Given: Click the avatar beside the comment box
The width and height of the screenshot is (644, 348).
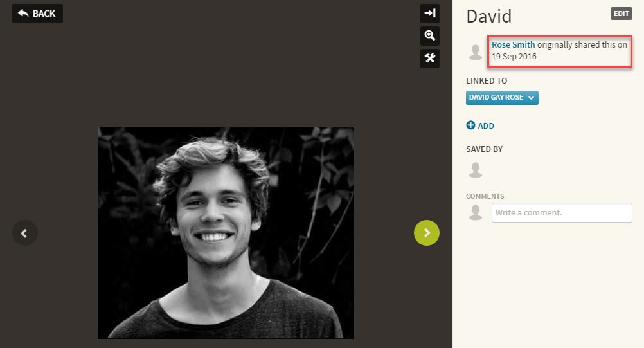Looking at the screenshot, I should [x=476, y=212].
